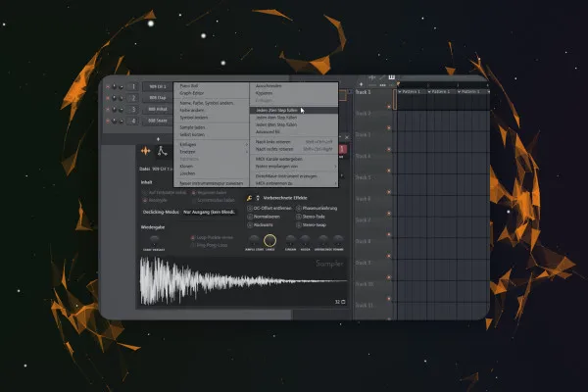Click the waveform icon in playlist toolbar
The height and width of the screenshot is (392, 588).
point(372,77)
